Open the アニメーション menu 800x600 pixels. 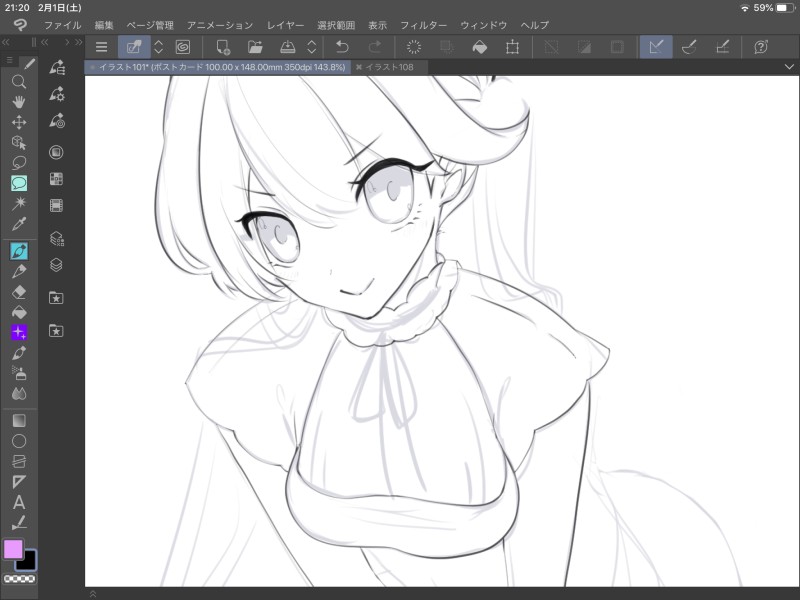tap(220, 25)
